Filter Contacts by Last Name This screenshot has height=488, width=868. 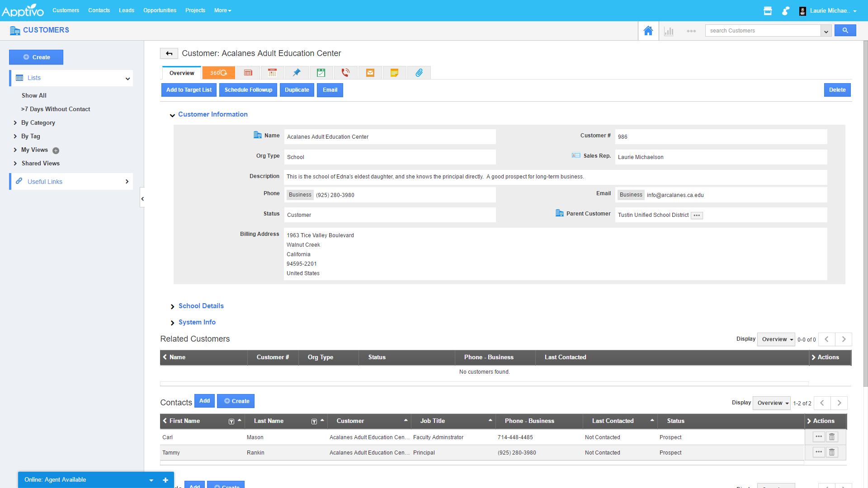[x=314, y=422]
